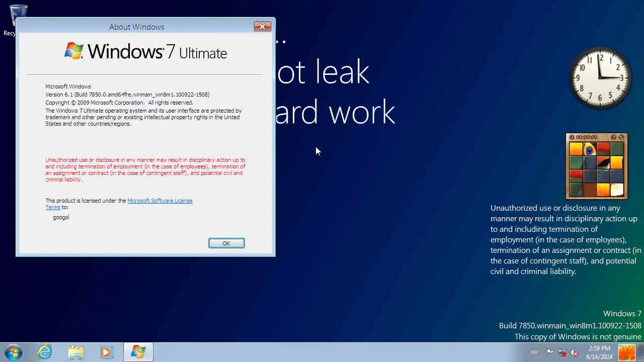Click the puzzle gadget solve/shuffle icon

click(621, 137)
